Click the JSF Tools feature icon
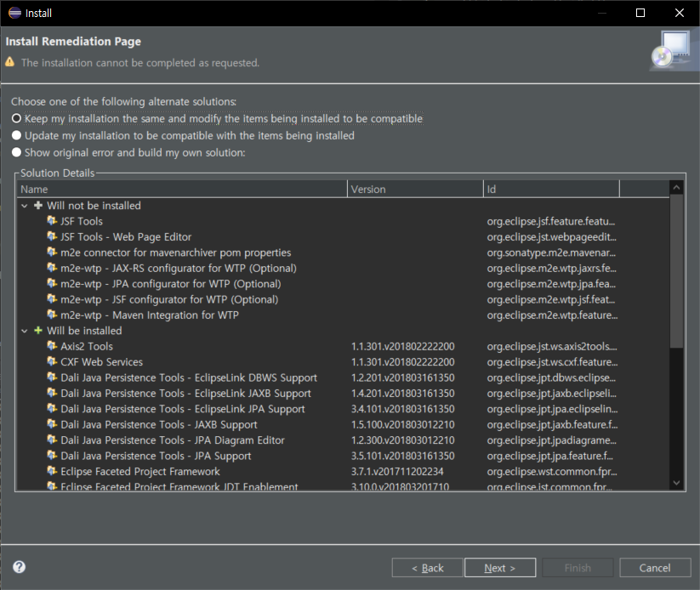700x590 pixels. 52,221
